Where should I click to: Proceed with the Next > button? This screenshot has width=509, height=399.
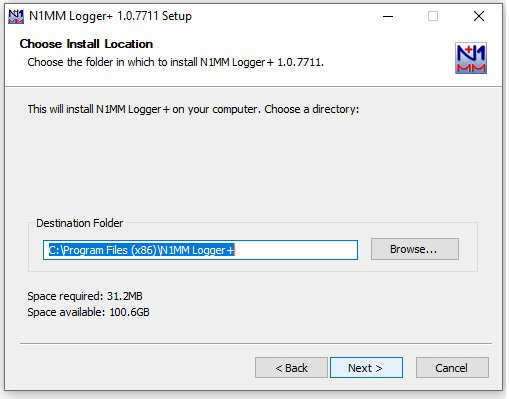pos(366,368)
